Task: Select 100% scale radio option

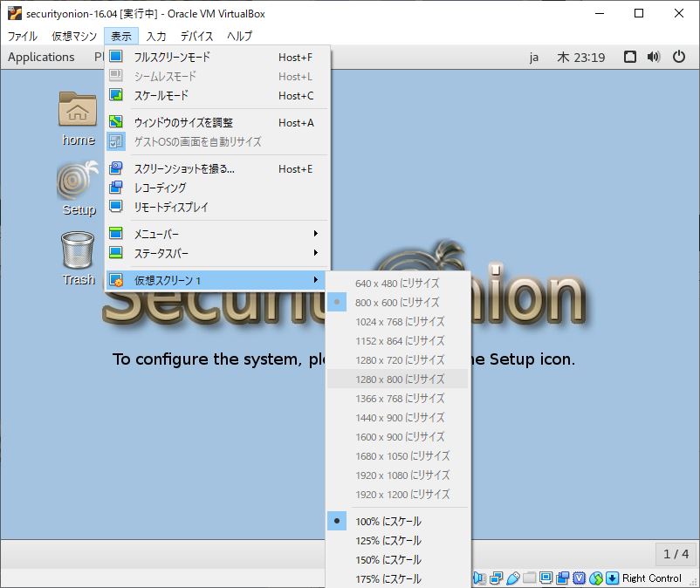Action: click(x=398, y=521)
